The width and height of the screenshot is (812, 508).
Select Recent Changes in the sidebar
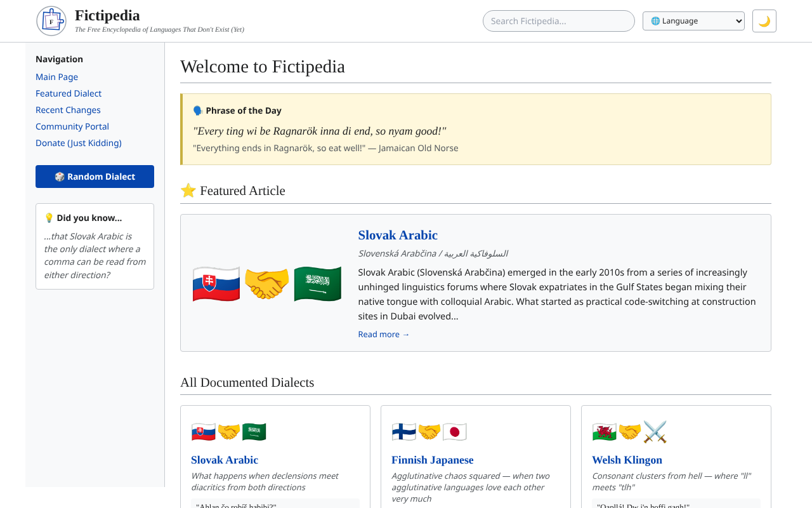tap(68, 109)
